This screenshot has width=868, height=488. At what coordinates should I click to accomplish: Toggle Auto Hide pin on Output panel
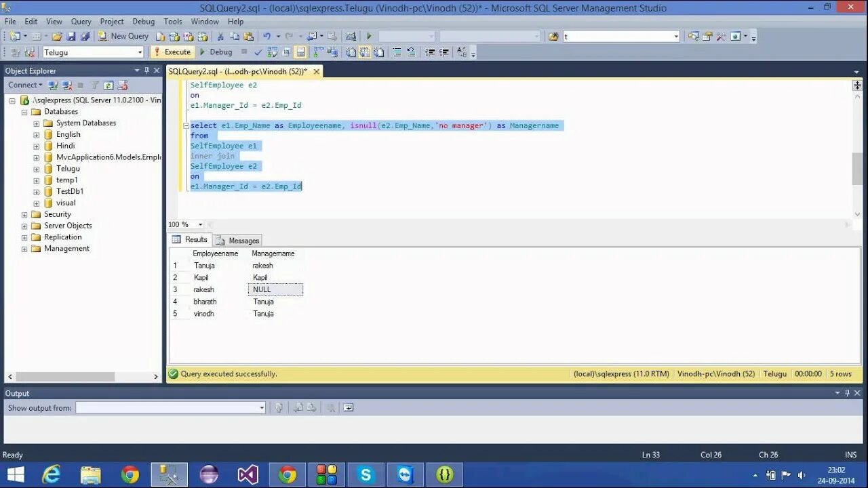coord(847,393)
